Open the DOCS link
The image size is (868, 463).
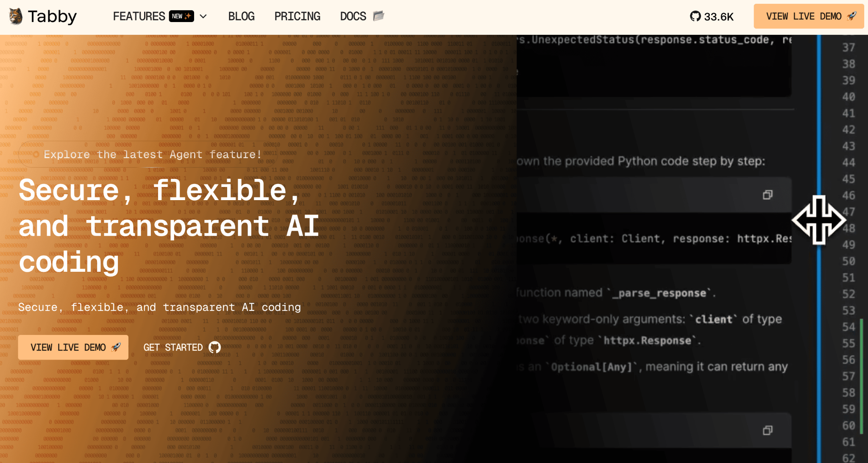pos(353,16)
